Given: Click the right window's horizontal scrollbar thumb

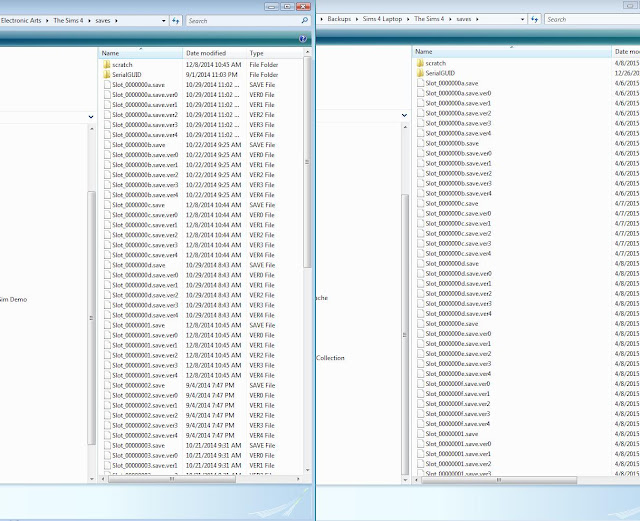Looking at the screenshot, I should 499,480.
